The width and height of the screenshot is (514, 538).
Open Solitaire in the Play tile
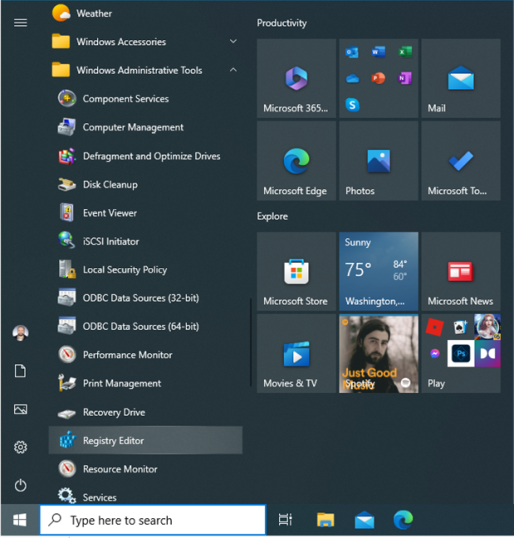click(460, 327)
